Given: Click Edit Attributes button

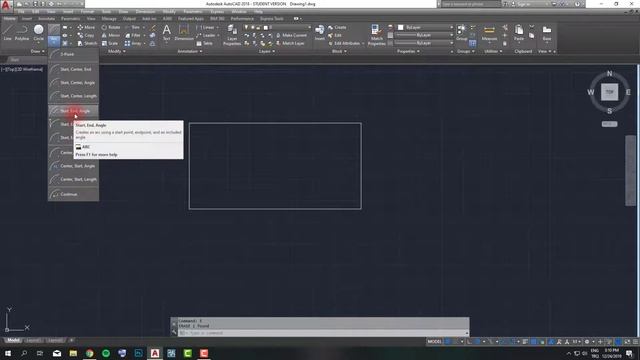Looking at the screenshot, I should 344,43.
